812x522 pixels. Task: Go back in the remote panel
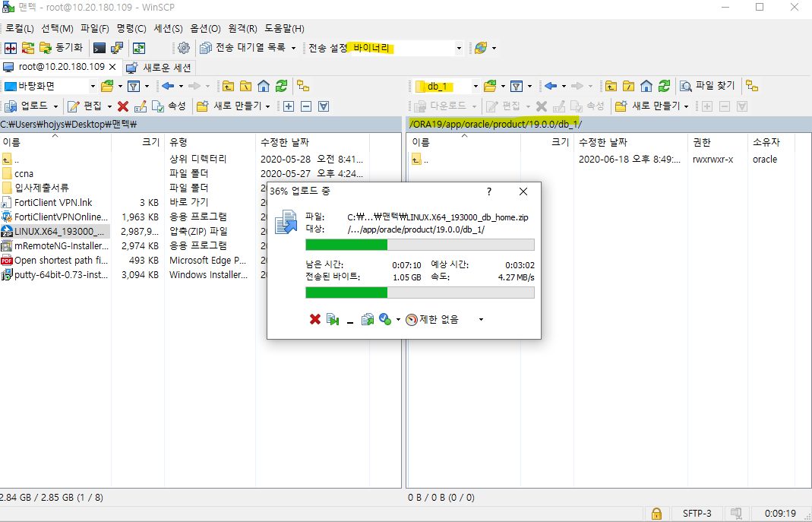551,86
